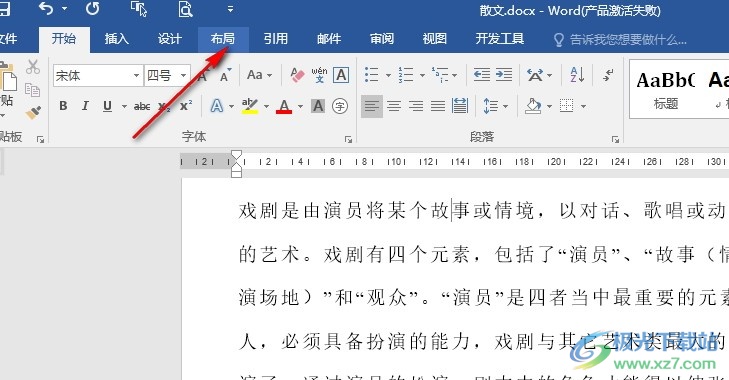729x380 pixels.
Task: Open the 视图 tab
Action: pyautogui.click(x=435, y=39)
